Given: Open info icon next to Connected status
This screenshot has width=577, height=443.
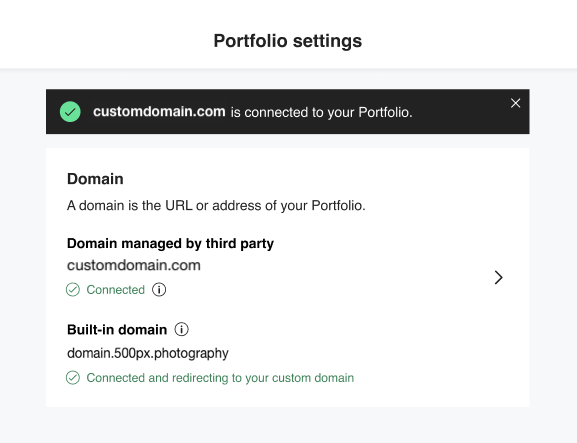Looking at the screenshot, I should (159, 290).
